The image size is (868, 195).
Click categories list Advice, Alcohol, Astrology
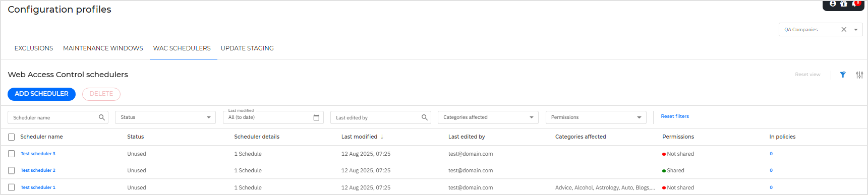pos(605,187)
